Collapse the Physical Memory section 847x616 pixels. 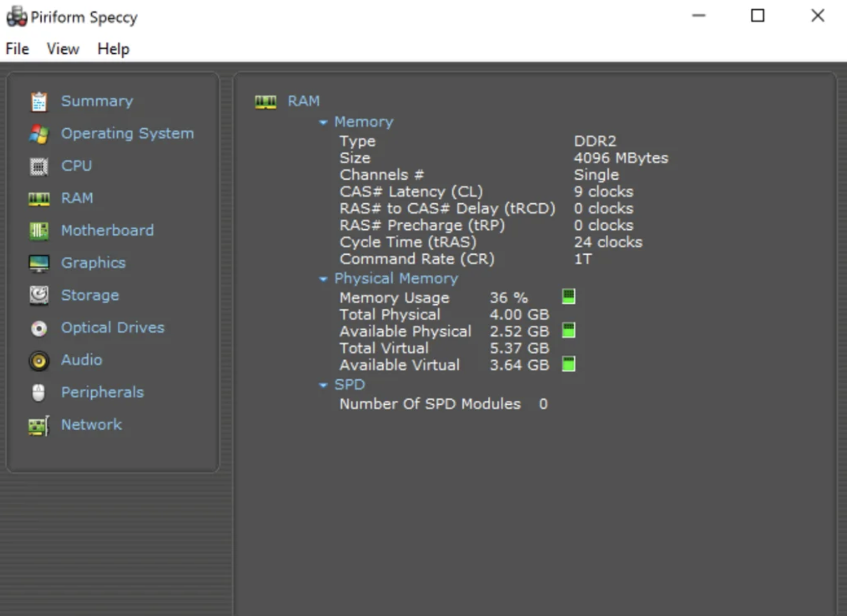click(x=323, y=279)
